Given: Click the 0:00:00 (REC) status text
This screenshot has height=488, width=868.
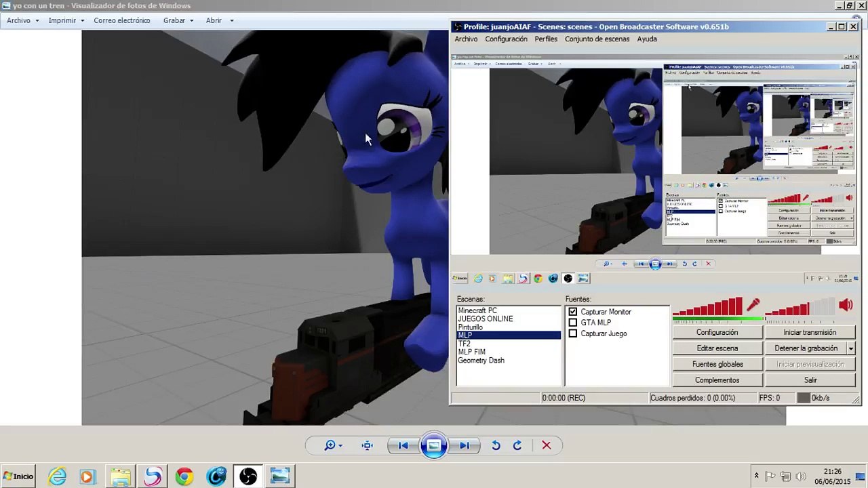Looking at the screenshot, I should click(564, 398).
